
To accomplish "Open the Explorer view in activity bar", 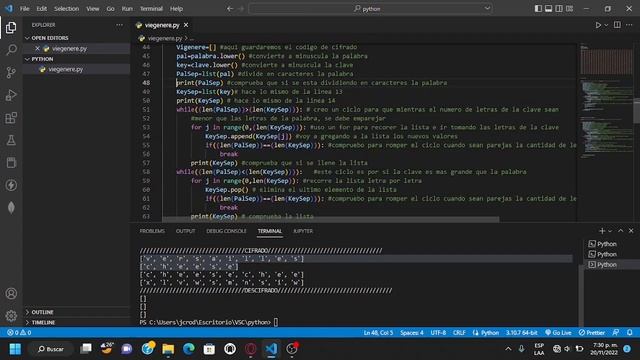I will coord(11,28).
